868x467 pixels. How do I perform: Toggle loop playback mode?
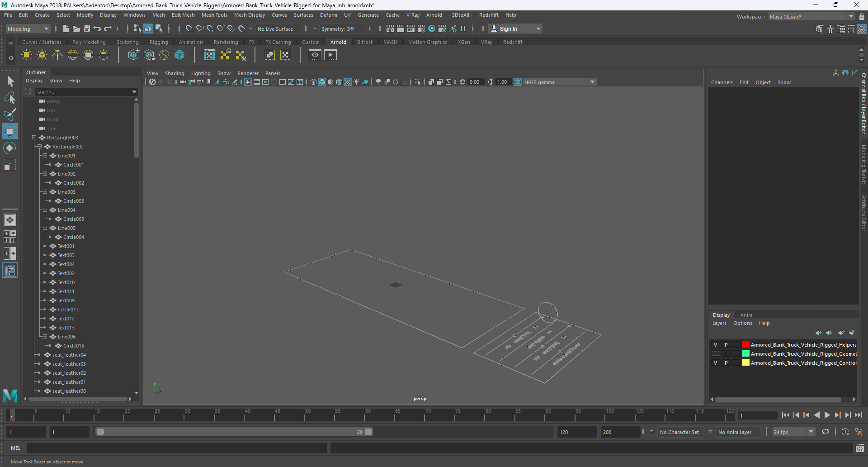(x=826, y=432)
